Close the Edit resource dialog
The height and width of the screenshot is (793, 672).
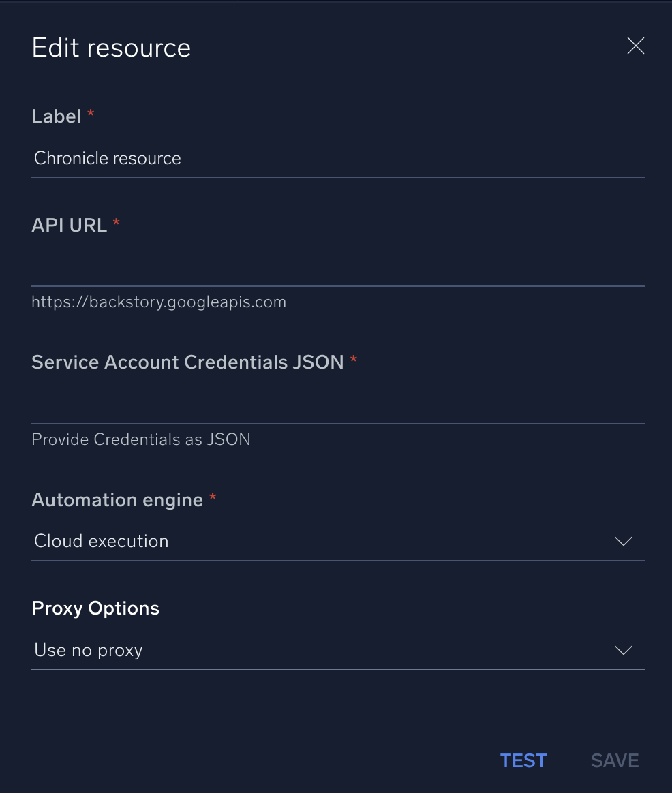(635, 46)
